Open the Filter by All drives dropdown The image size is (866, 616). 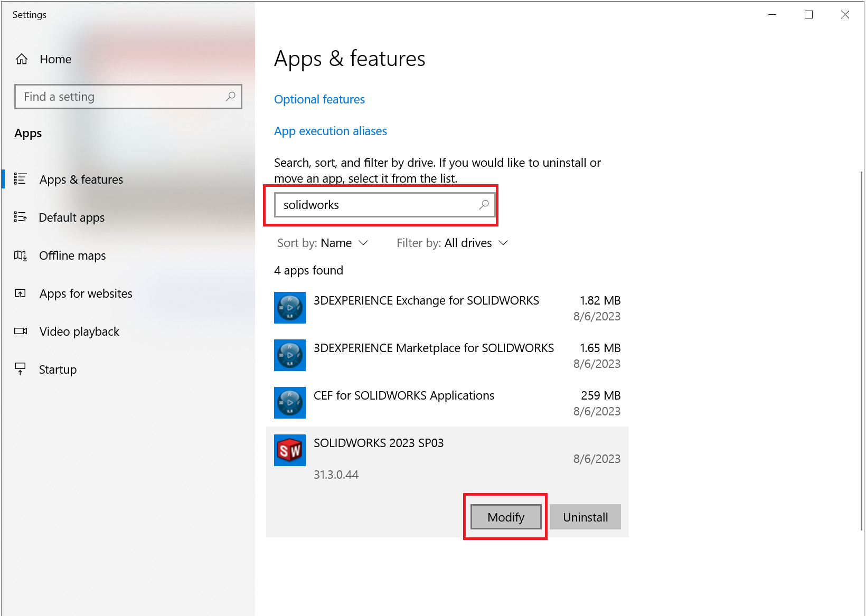452,243
